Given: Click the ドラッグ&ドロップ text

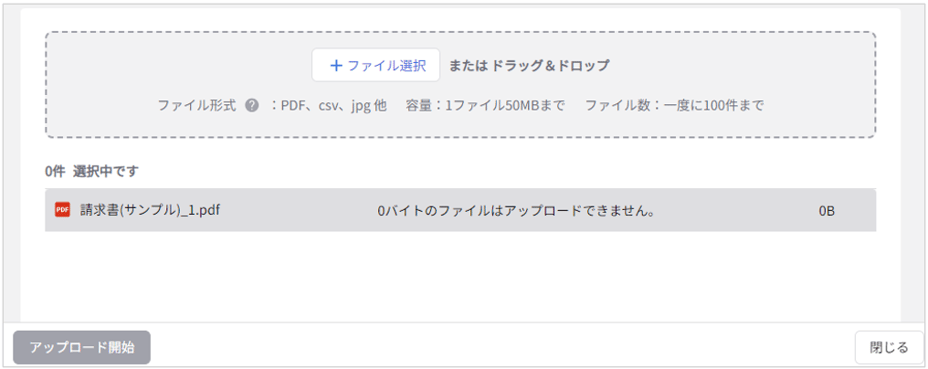Looking at the screenshot, I should pyautogui.click(x=550, y=66).
